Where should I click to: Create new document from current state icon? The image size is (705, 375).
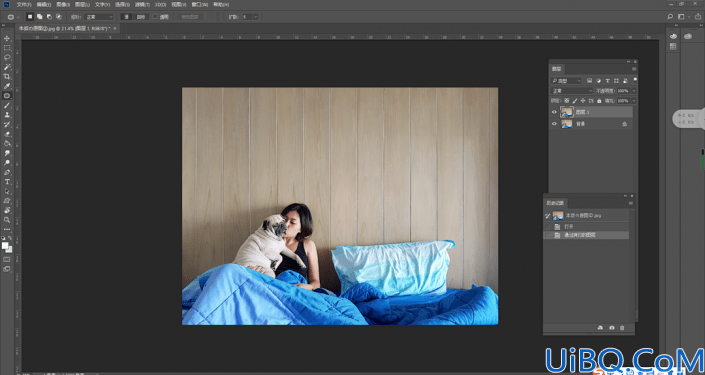tap(600, 328)
